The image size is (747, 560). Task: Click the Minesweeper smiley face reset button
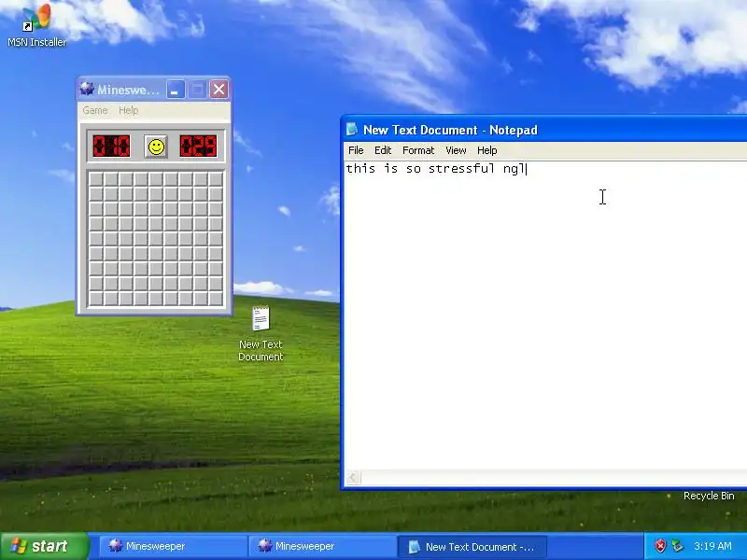(x=156, y=147)
